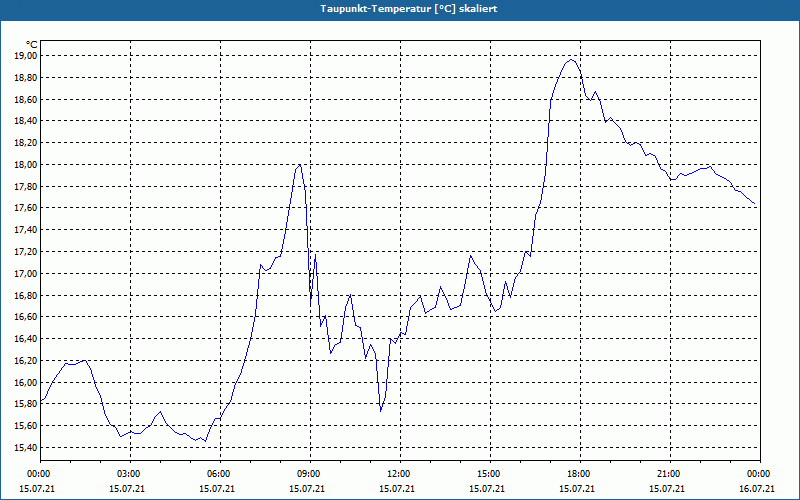Click the 17,20 y-axis label
This screenshot has width=800, height=500.
pos(27,252)
